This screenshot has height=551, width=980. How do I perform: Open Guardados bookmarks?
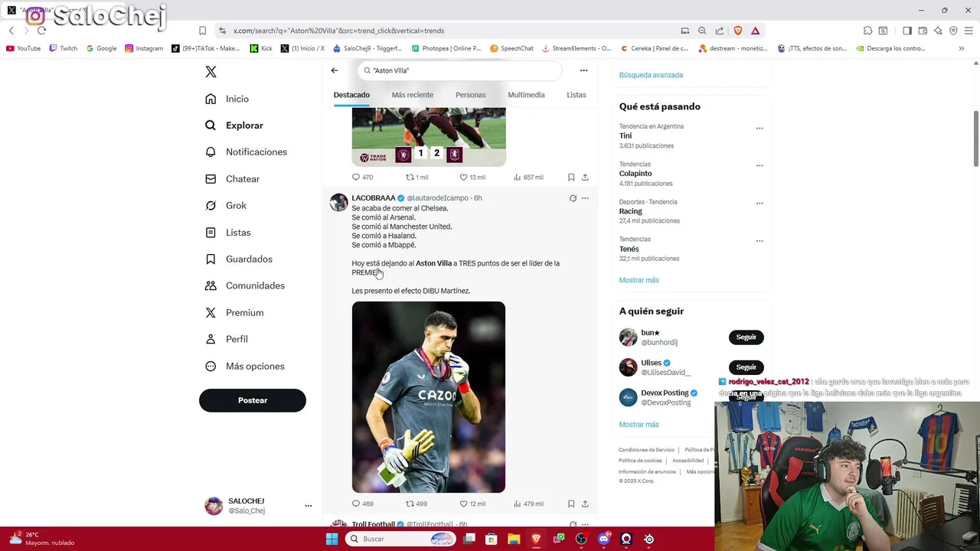tap(238, 259)
